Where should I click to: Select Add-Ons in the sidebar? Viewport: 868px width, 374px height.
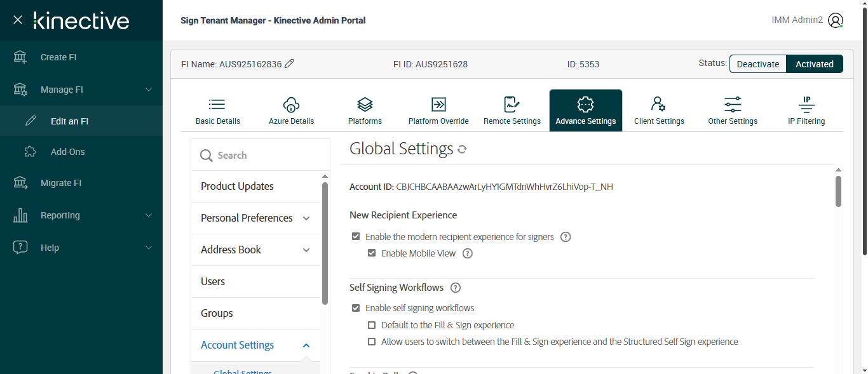[x=67, y=152]
